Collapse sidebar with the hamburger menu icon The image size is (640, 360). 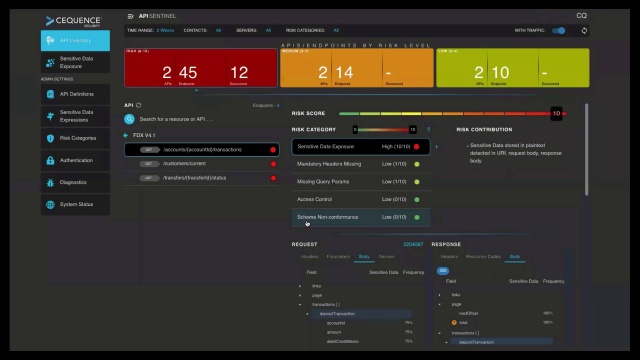(x=130, y=16)
